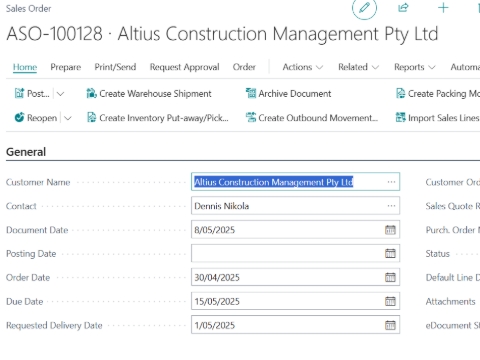The image size is (480, 360).
Task: Click Import Sales Lines text
Action: click(x=444, y=118)
